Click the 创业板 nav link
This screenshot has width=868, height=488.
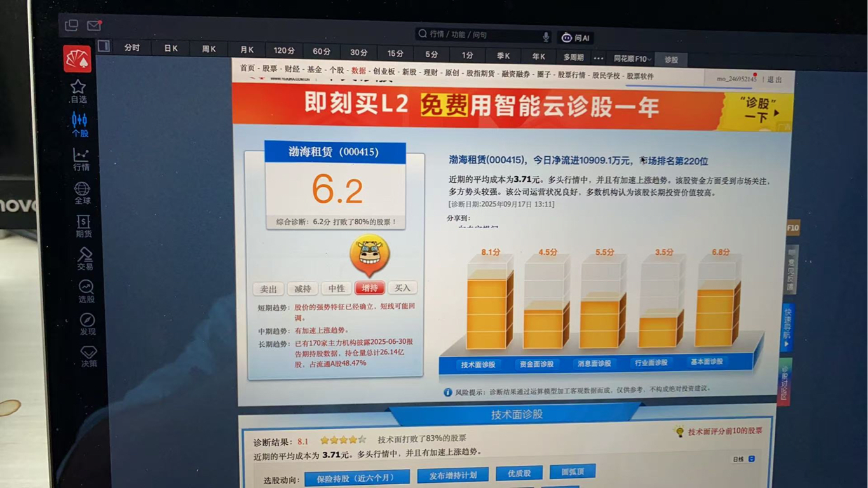(384, 72)
